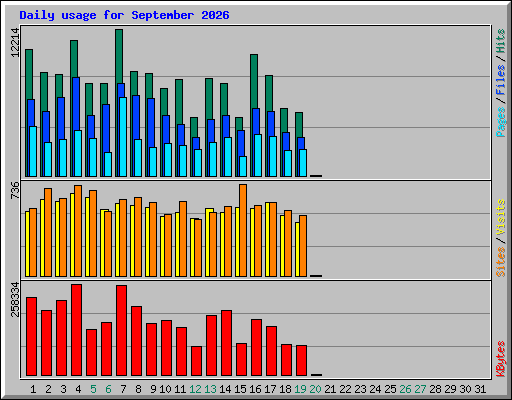This screenshot has height=400, width=512.
Task: Click the green Hits bar for day 16
Action: [254, 81]
